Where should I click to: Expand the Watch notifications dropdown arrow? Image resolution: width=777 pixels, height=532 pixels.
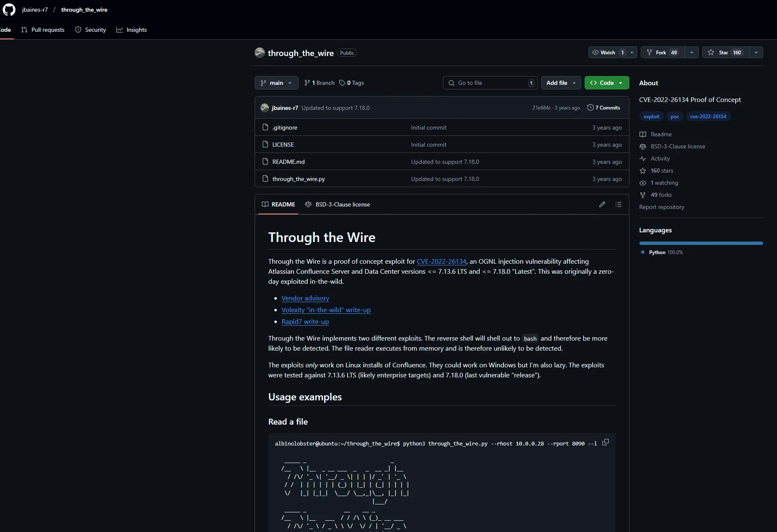(x=632, y=52)
